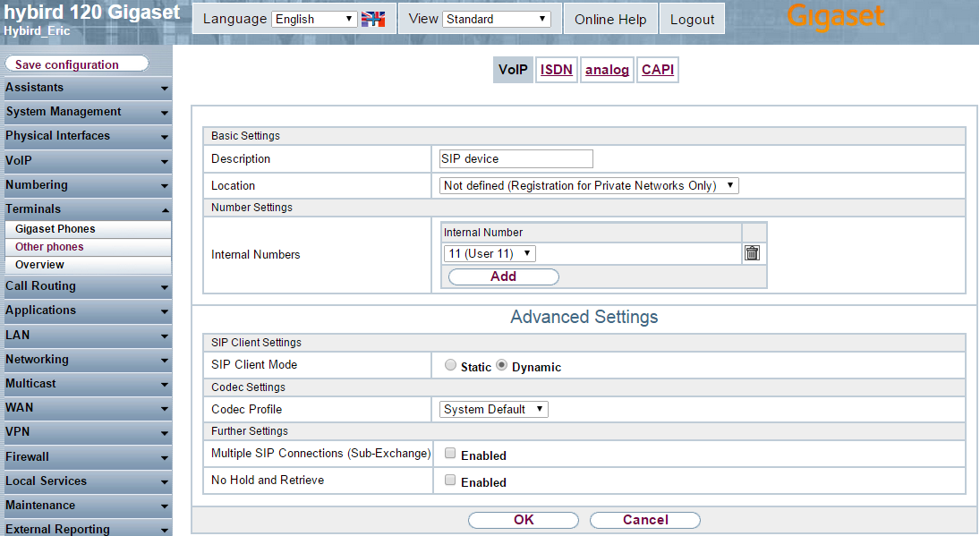Expand the Multicast menu
The height and width of the screenshot is (536, 980).
[87, 384]
